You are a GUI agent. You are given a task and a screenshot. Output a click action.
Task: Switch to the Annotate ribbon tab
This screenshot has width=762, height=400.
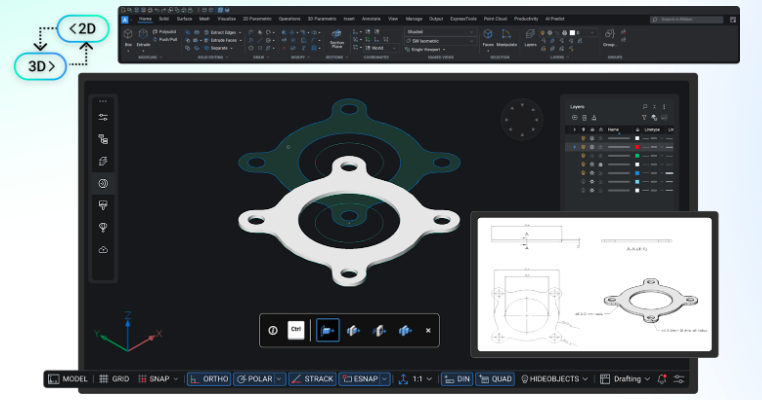point(371,19)
